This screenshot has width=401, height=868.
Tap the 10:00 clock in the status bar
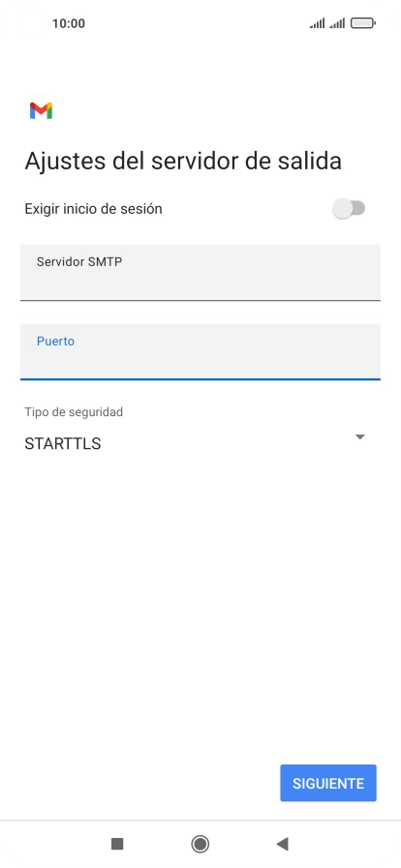69,23
